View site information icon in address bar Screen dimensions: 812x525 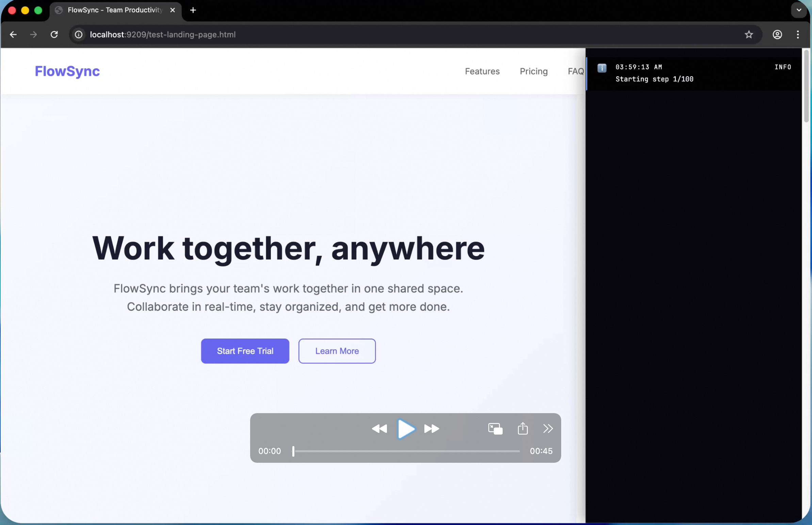79,34
